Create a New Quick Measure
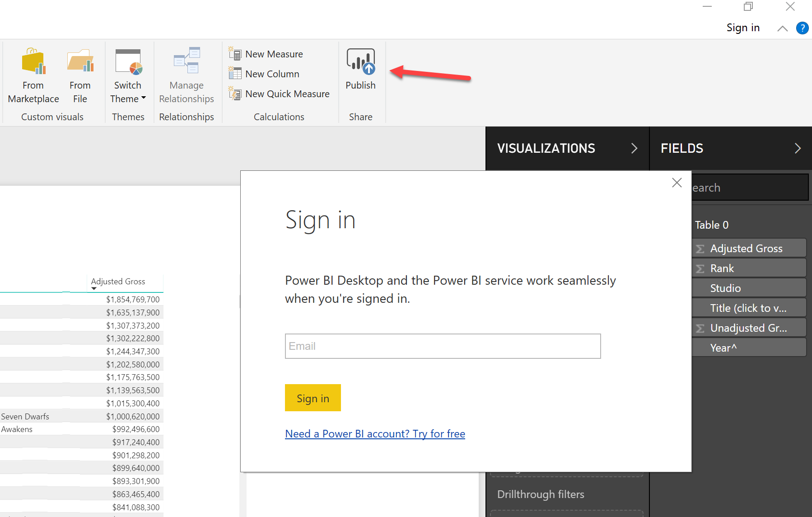The image size is (812, 517). coord(279,94)
